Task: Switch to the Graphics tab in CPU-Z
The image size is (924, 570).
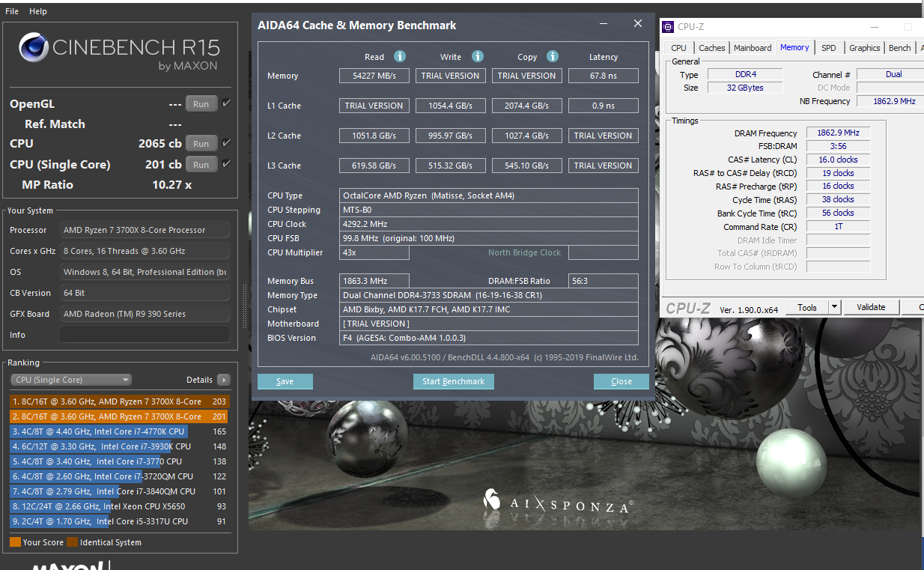Action: [864, 48]
